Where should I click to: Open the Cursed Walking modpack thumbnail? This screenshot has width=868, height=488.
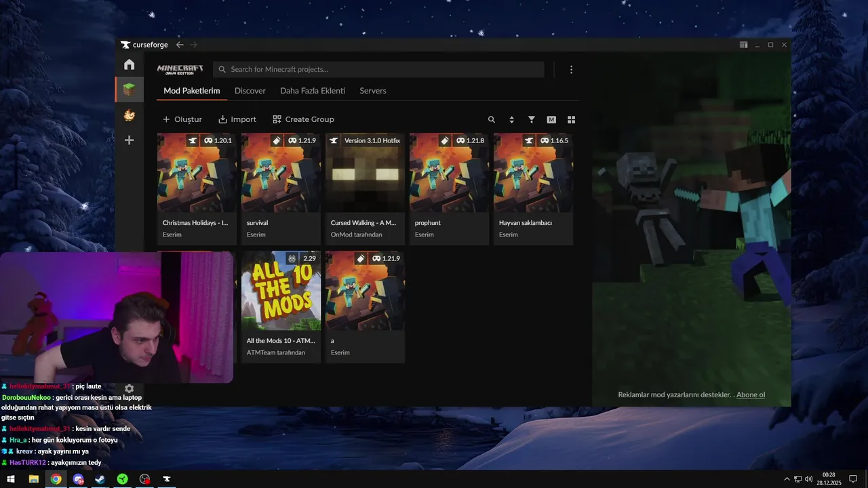click(365, 173)
